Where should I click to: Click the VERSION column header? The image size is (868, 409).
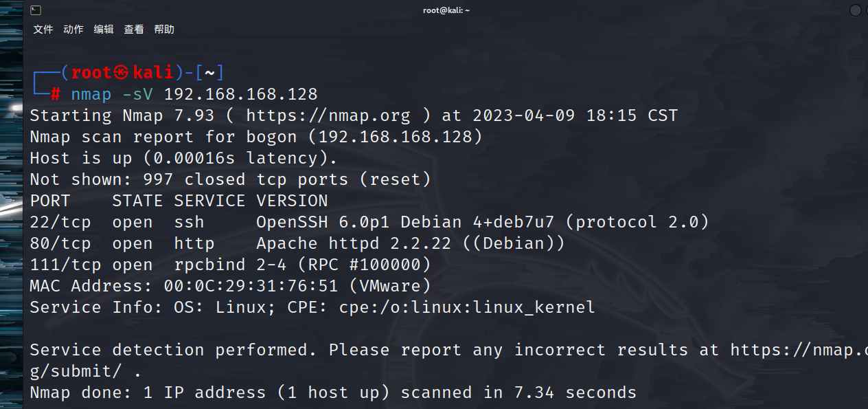292,201
